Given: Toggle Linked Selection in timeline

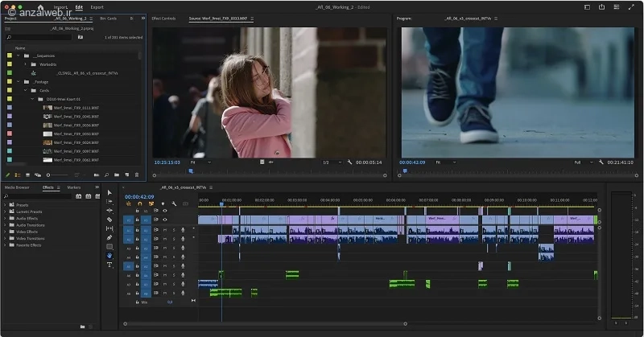Looking at the screenshot, I should coord(151,203).
